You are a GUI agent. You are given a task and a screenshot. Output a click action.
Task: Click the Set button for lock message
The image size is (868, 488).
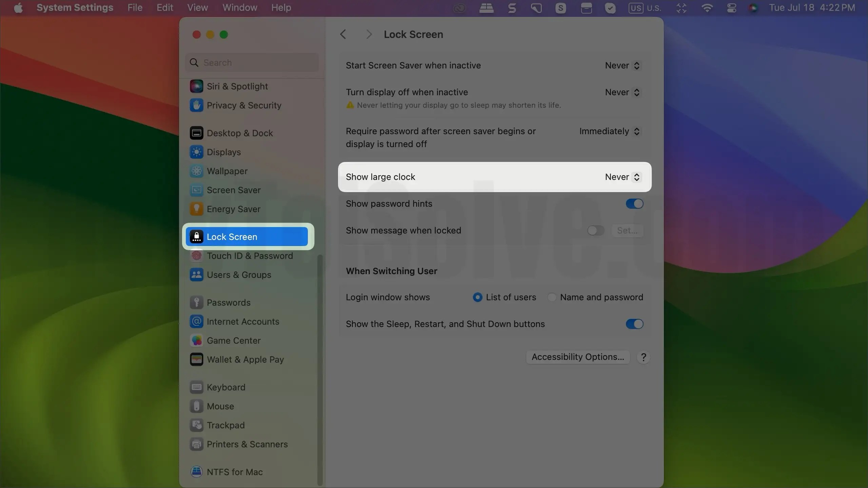[x=628, y=230]
